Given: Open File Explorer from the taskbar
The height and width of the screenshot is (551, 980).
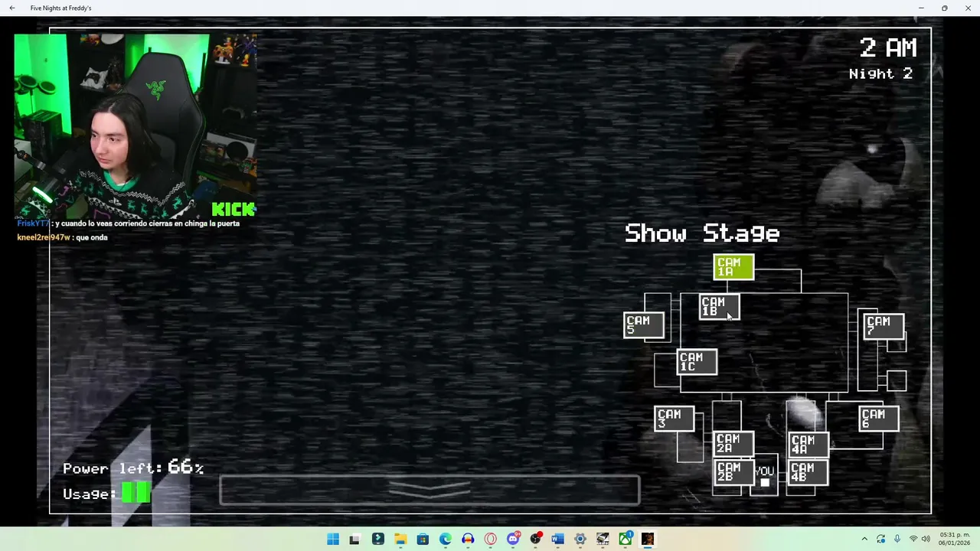Looking at the screenshot, I should (400, 540).
